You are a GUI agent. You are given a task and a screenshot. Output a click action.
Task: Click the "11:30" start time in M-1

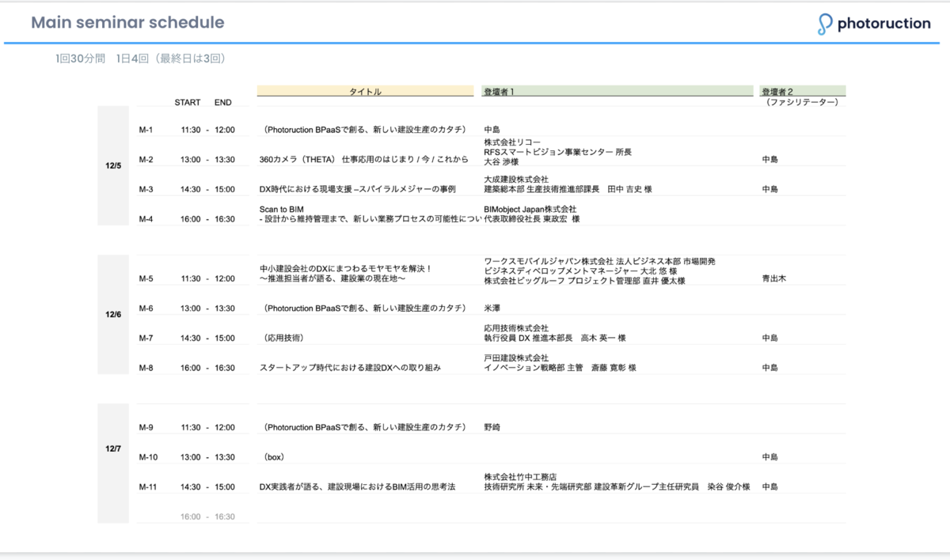(191, 130)
